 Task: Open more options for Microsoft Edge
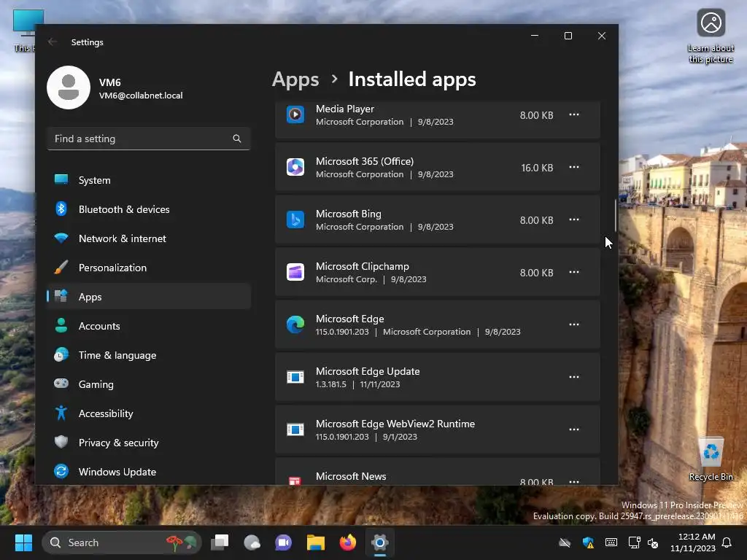coord(574,324)
